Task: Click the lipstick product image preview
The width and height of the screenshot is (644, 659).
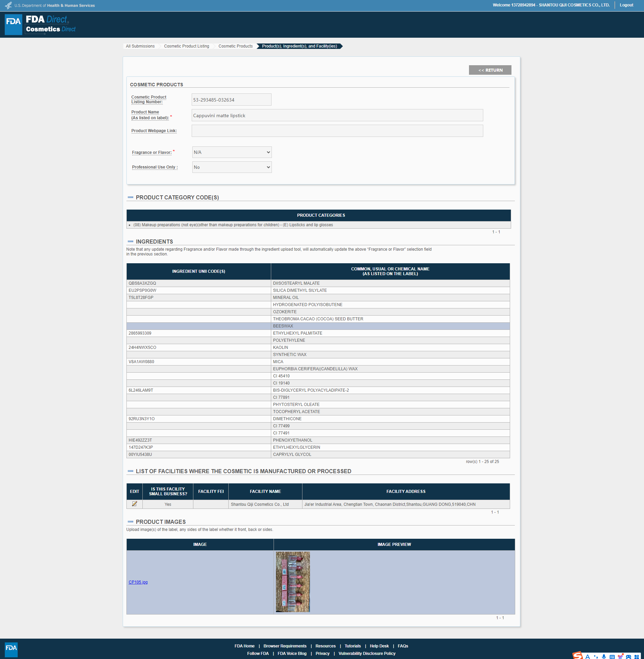Action: 293,582
